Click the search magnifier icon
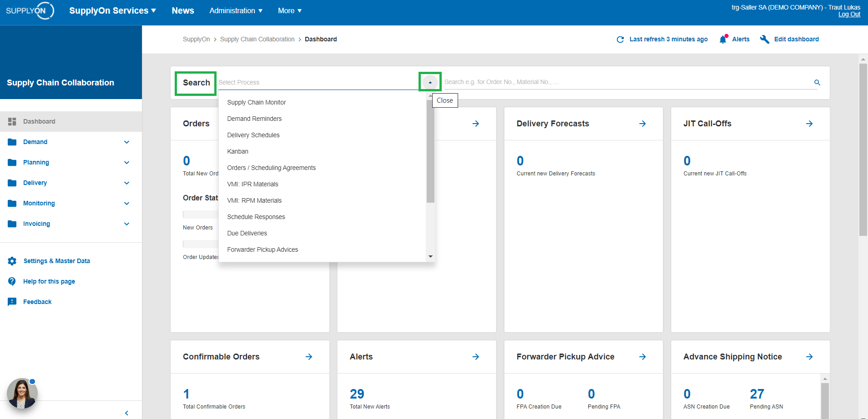 pos(817,82)
